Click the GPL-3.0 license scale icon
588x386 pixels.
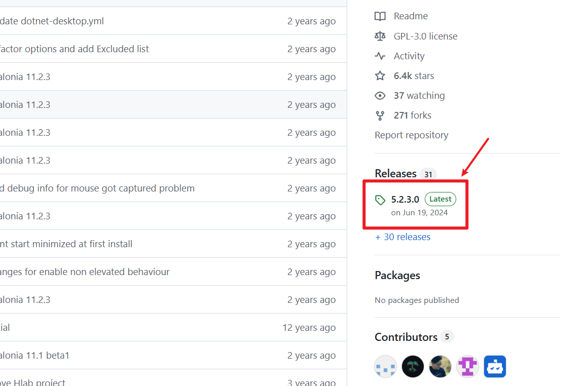[380, 36]
